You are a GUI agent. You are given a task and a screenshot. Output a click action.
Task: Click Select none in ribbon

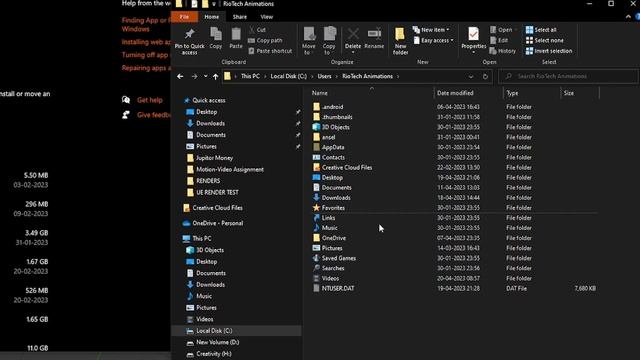click(544, 40)
